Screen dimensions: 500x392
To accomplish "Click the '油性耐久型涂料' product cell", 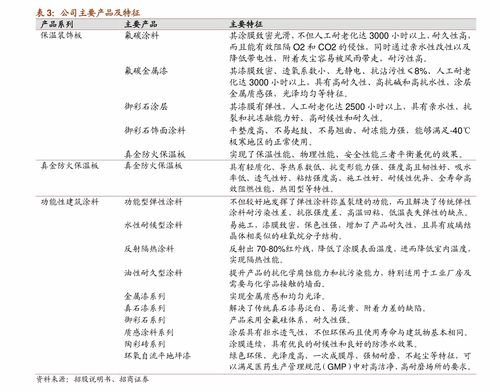I will [153, 273].
